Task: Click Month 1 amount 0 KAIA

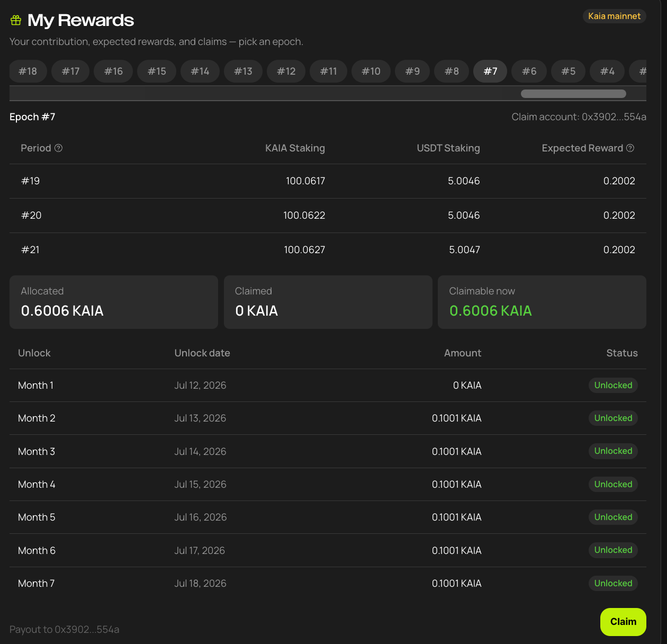Action: 467,386
